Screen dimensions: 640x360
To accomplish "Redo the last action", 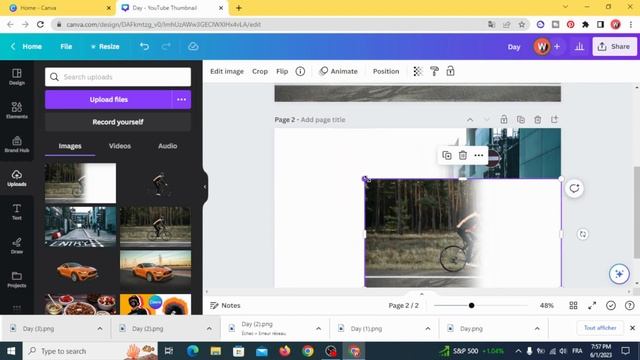I will 166,47.
